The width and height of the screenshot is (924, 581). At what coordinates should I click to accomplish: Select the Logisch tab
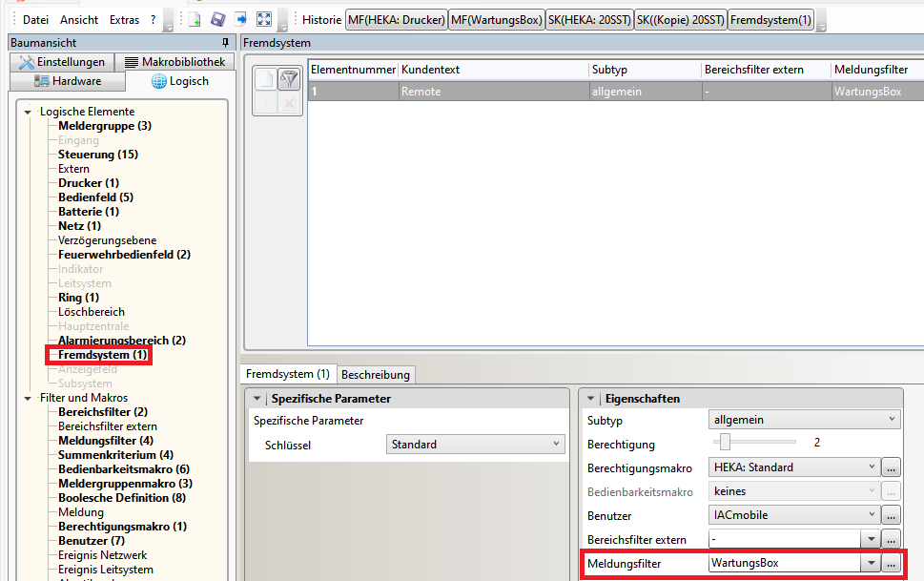180,81
